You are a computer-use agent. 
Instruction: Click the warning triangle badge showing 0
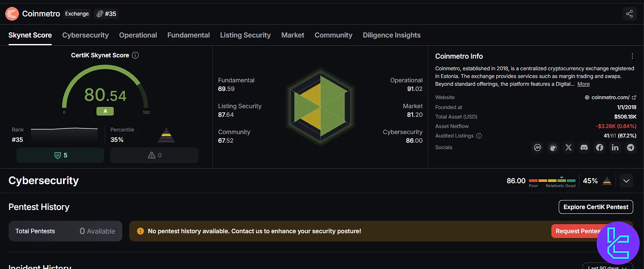(x=154, y=155)
